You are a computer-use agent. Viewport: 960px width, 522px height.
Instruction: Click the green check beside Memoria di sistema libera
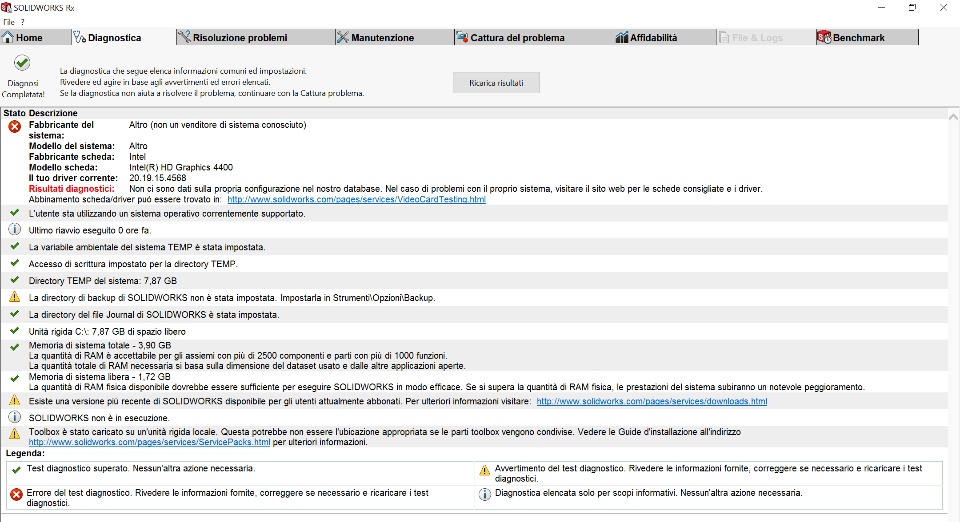15,379
